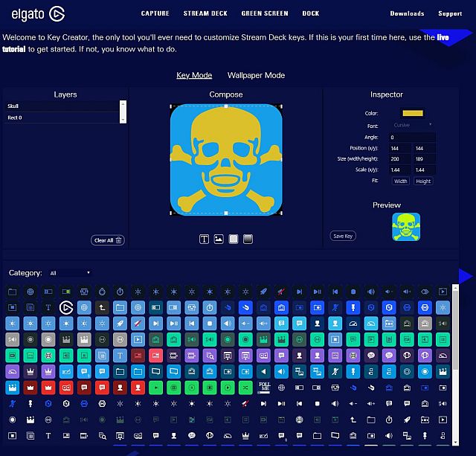This screenshot has height=456, width=476.
Task: Open the Category dropdown
Action: click(70, 273)
